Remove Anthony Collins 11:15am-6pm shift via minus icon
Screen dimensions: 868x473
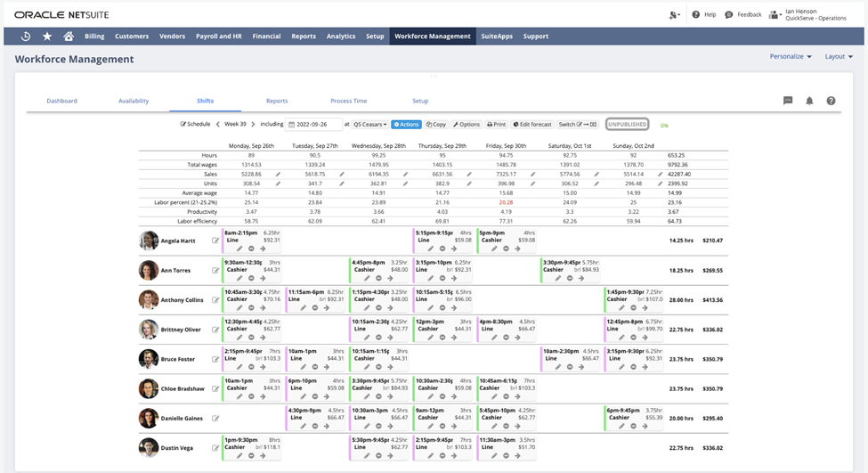[x=315, y=308]
